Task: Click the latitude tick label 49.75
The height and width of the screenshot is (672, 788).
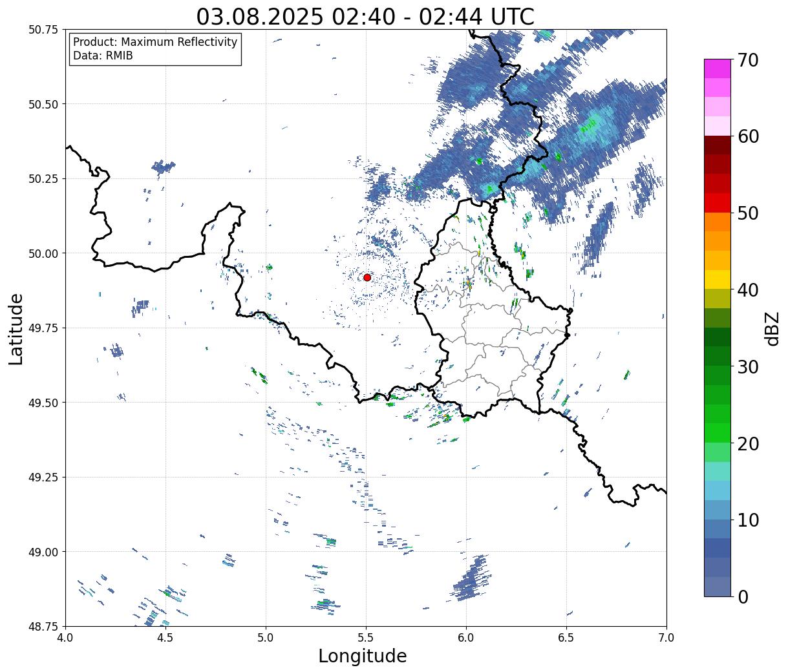Action: pos(43,328)
